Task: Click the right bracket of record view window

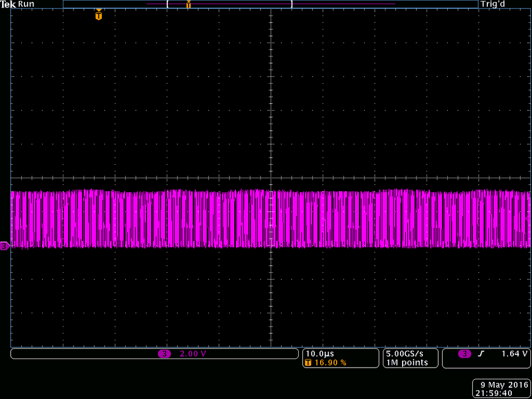Action: coord(291,4)
